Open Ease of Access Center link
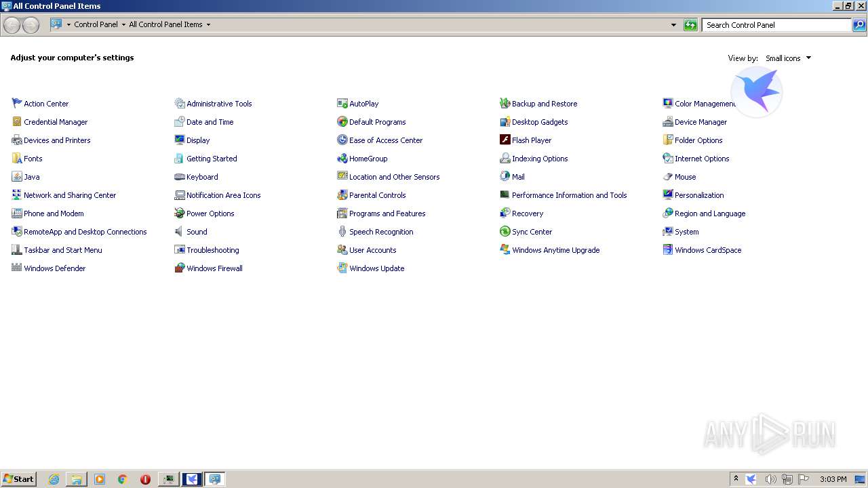 (386, 140)
